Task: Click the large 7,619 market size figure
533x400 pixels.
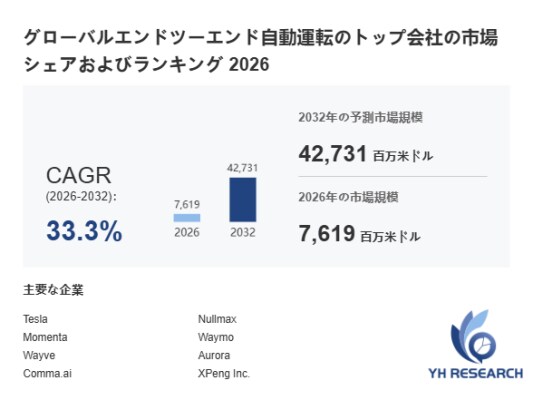Action: pos(327,233)
